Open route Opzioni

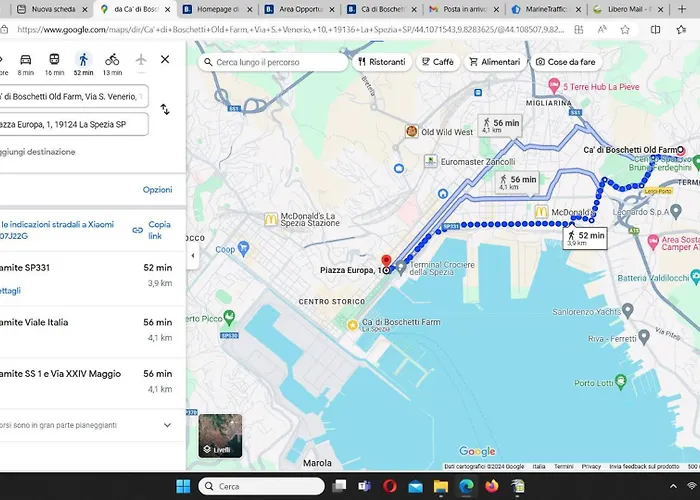point(157,189)
